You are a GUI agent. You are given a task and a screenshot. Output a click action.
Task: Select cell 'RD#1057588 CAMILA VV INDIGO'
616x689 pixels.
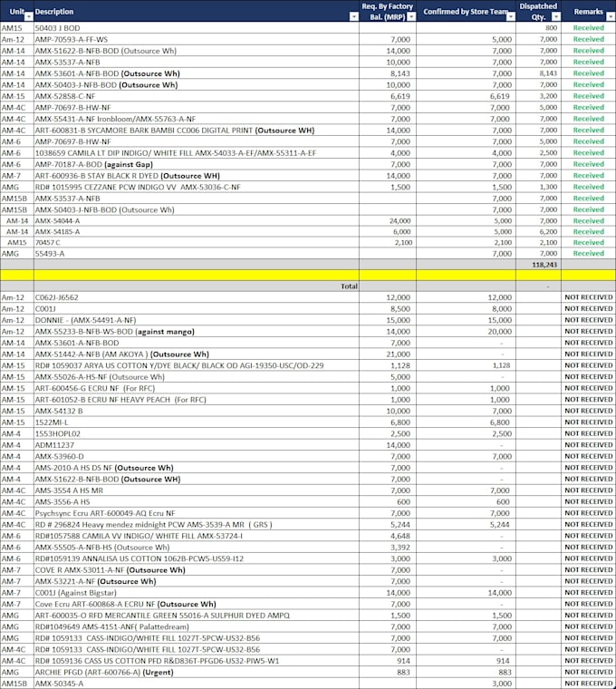pos(197,536)
